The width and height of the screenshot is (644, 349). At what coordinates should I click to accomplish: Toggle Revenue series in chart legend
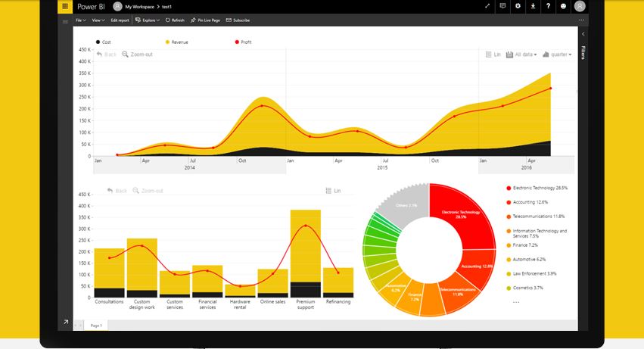[176, 42]
